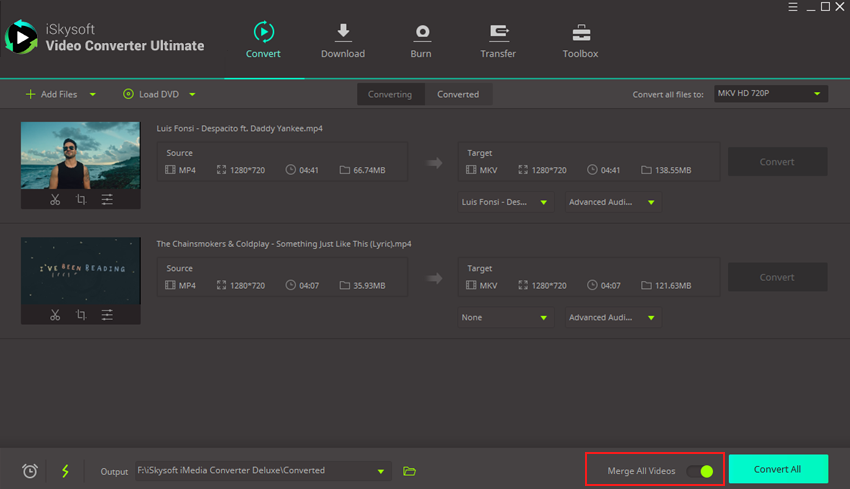Open effects settings icon for Despacito video
The height and width of the screenshot is (489, 850).
(107, 200)
